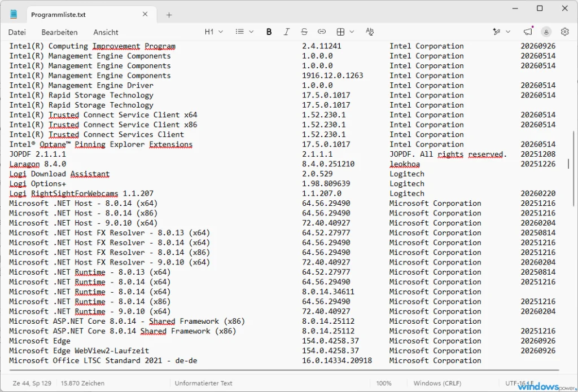This screenshot has width=578, height=392.
Task: Click .NET Host FX Resolver - 8.0.13 (x64)
Action: click(x=110, y=233)
